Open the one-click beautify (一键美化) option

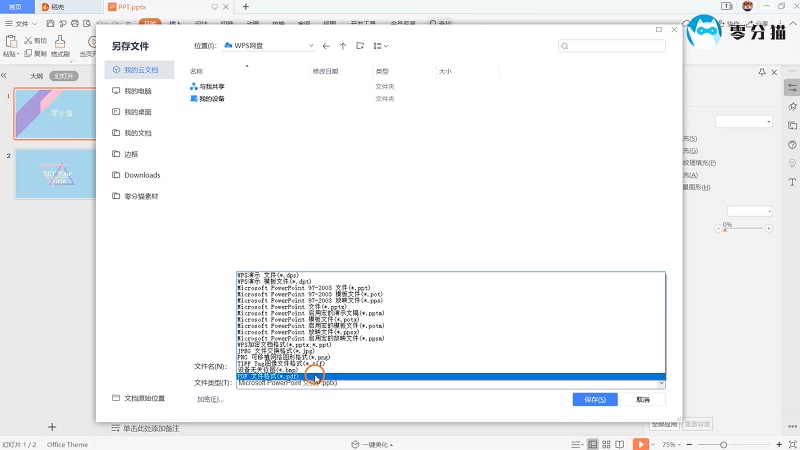click(373, 444)
